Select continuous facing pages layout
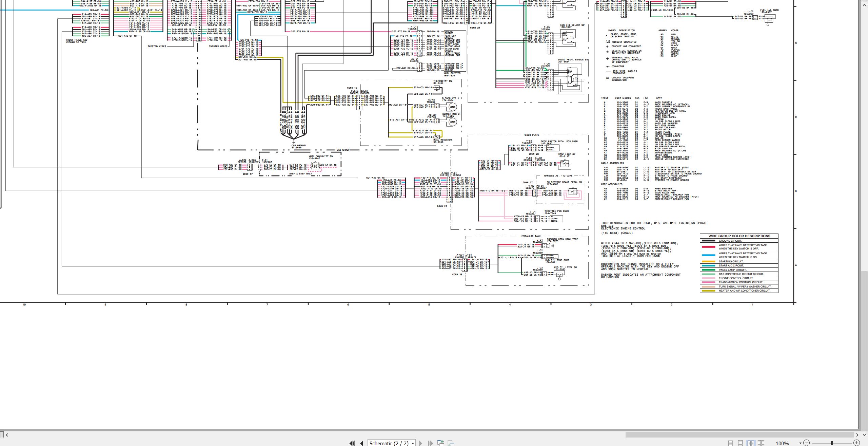The height and width of the screenshot is (446, 868). pyautogui.click(x=761, y=443)
